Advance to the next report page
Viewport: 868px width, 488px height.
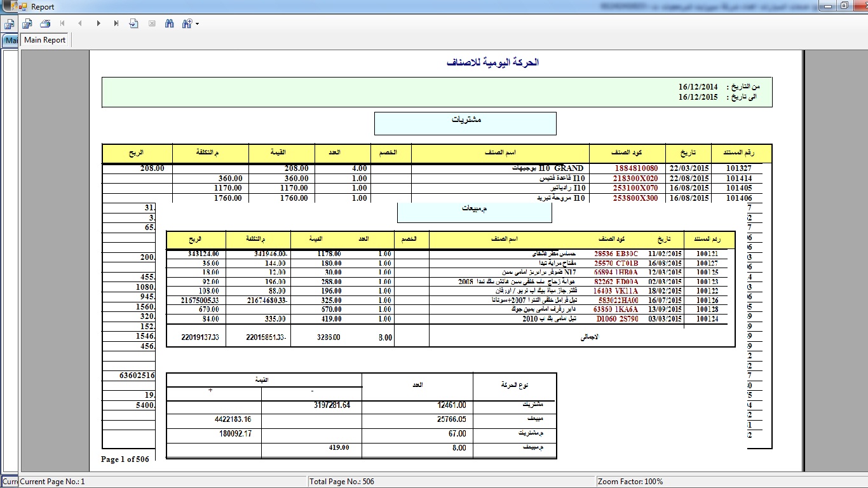coord(98,24)
